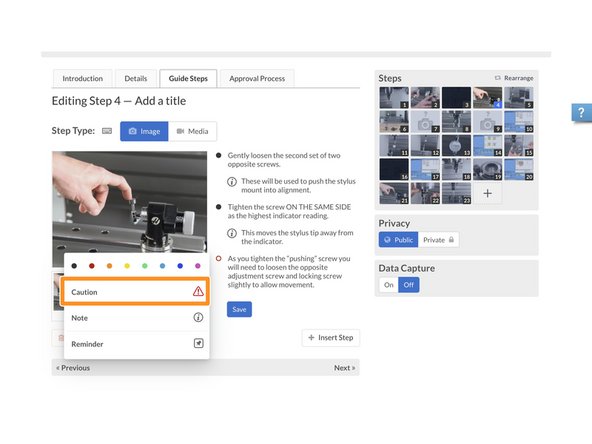Edit 'Tighten the screw ON THE SAME SIDE' text

(289, 211)
